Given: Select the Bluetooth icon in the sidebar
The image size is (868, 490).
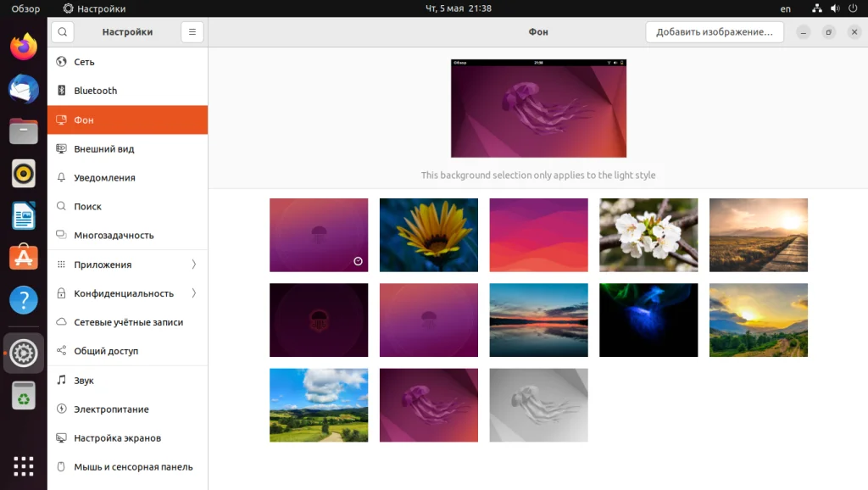Looking at the screenshot, I should 60,90.
